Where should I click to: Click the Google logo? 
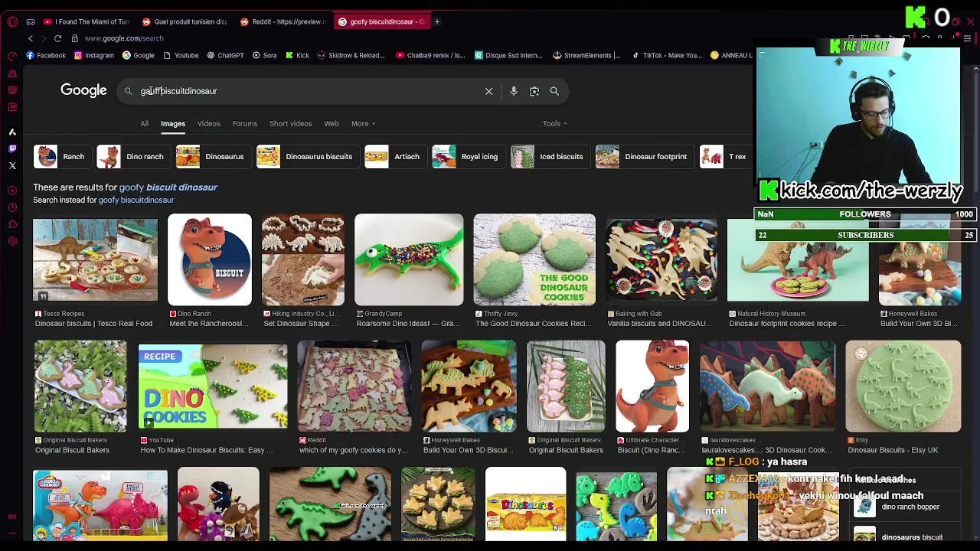pos(83,90)
